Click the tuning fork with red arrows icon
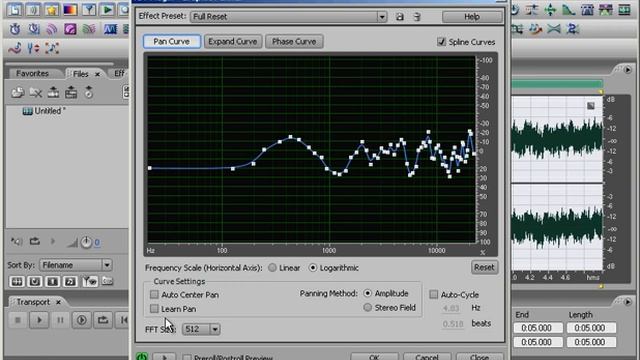 tap(33, 48)
